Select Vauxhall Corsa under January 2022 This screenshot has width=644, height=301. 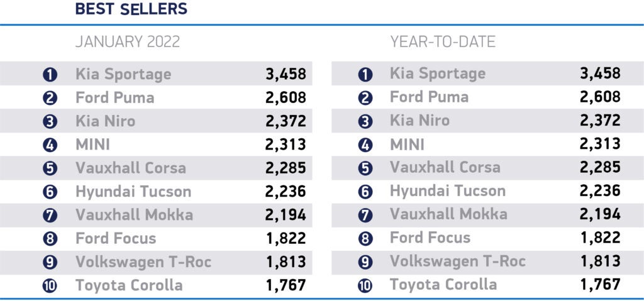tap(131, 168)
